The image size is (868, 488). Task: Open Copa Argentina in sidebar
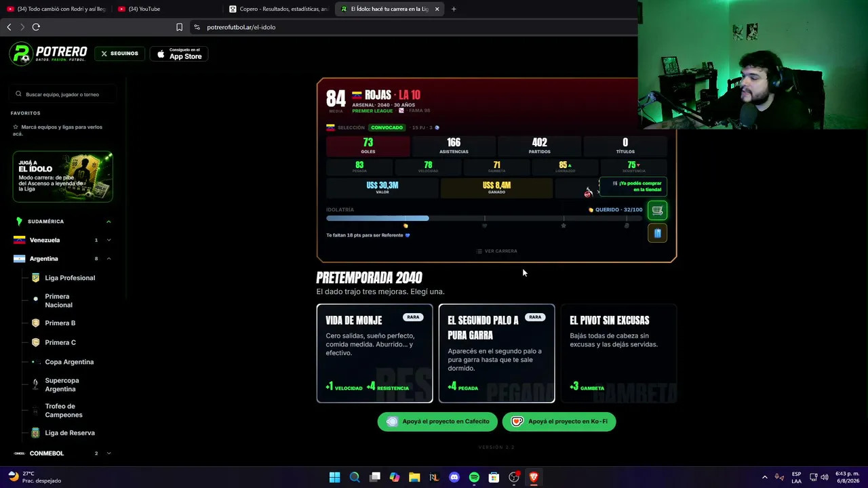tap(69, 362)
